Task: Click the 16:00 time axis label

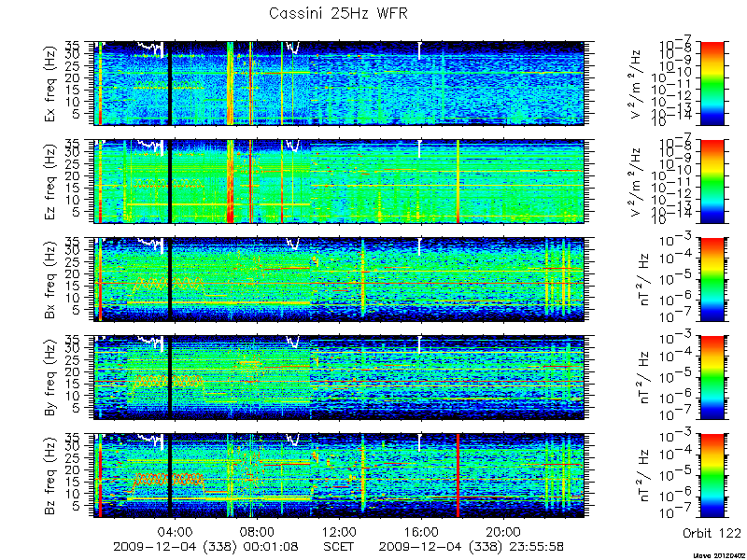Action: tap(420, 531)
